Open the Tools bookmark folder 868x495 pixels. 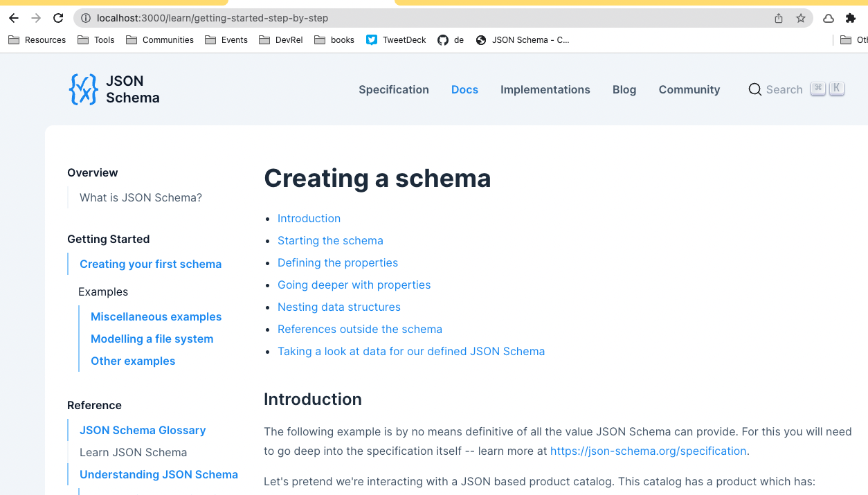96,39
